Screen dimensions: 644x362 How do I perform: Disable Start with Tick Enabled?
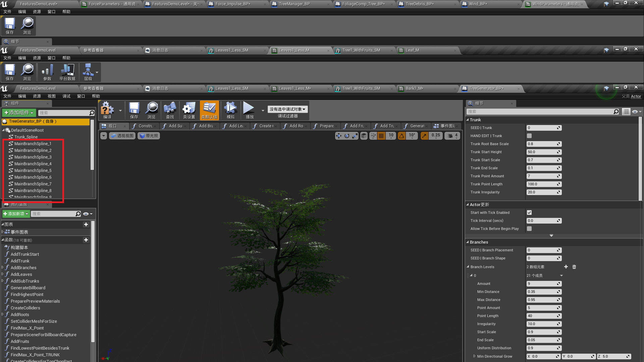tap(529, 213)
